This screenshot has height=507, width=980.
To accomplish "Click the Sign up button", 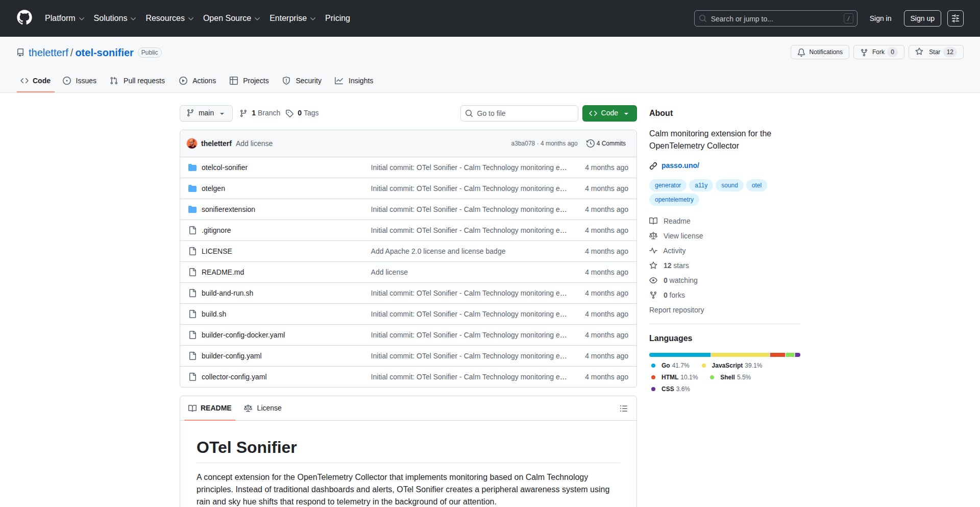I will point(922,18).
